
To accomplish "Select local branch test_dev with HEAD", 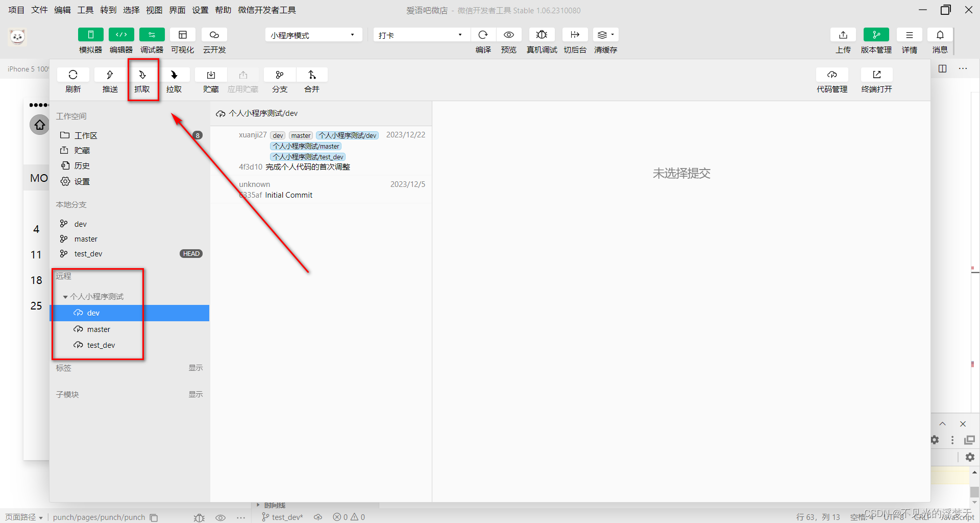I will coord(130,253).
